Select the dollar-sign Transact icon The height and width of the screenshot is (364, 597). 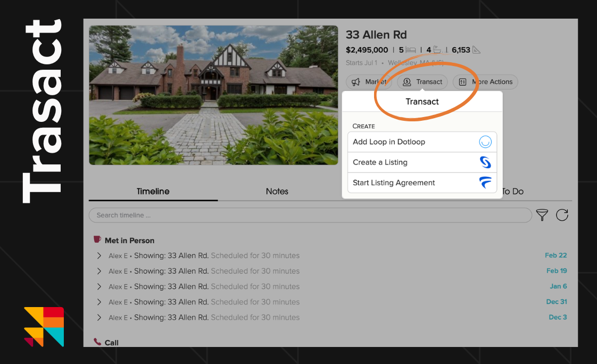click(x=407, y=82)
